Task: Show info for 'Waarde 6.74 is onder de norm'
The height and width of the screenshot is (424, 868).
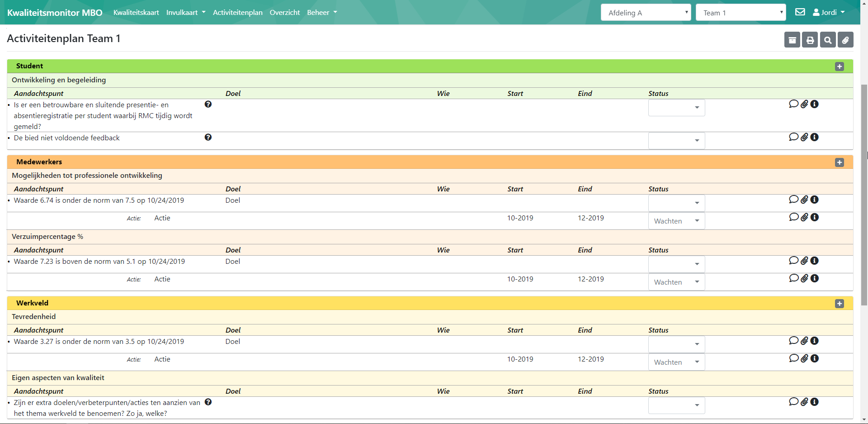Action: [x=815, y=199]
